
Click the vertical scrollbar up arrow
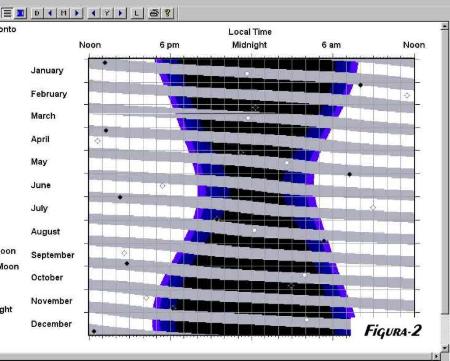tap(445, 26)
